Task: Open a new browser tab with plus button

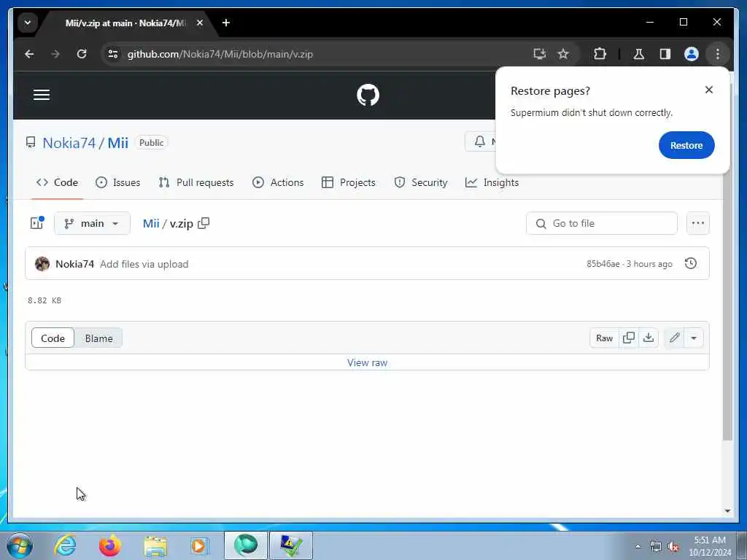Action: [x=226, y=23]
